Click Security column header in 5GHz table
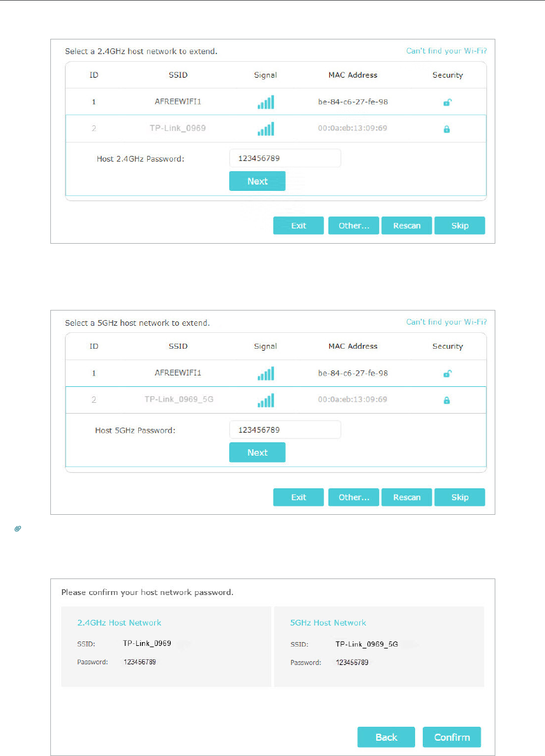The image size is (545, 756). pyautogui.click(x=448, y=347)
